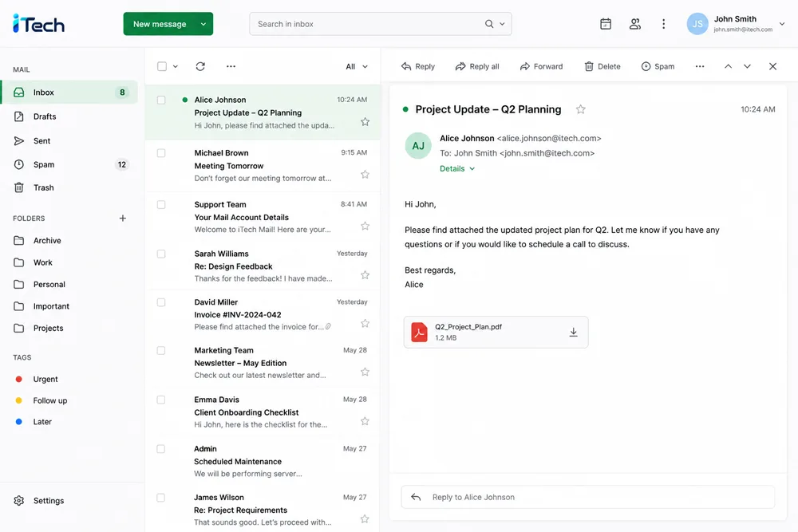Check the Alice Johnson email checkbox
The width and height of the screenshot is (798, 532).
(x=161, y=100)
